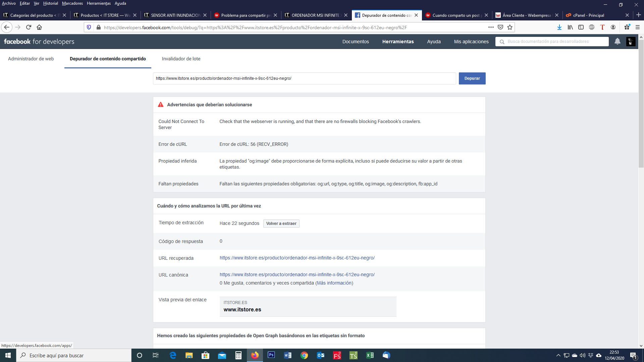
Task: Click the tracking protection shield icon
Action: tap(89, 27)
